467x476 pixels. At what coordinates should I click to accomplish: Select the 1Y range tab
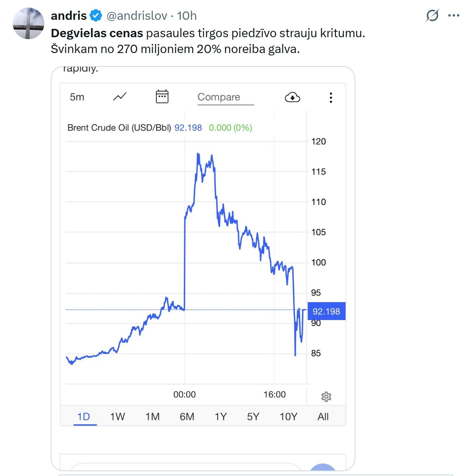click(221, 417)
